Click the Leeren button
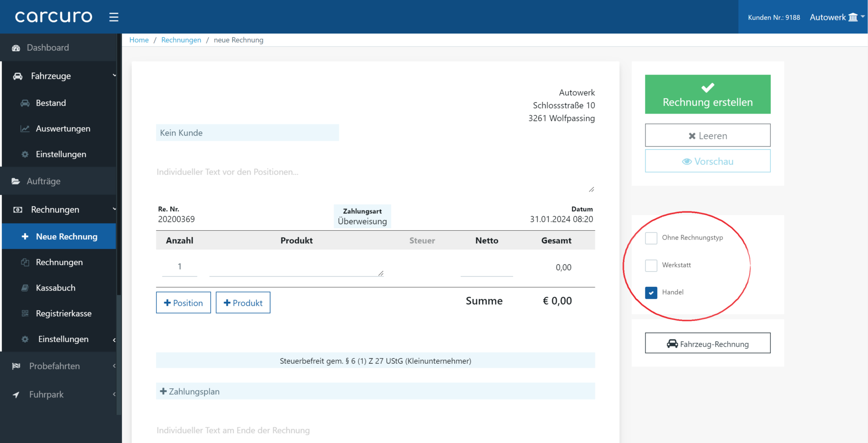The height and width of the screenshot is (443, 868). (x=708, y=135)
